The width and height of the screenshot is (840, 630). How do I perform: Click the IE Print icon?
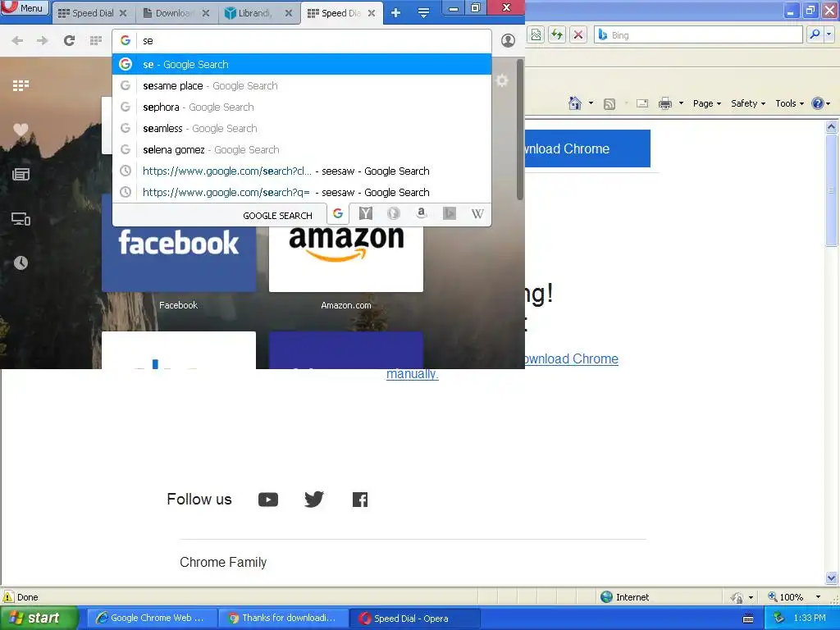[664, 103]
